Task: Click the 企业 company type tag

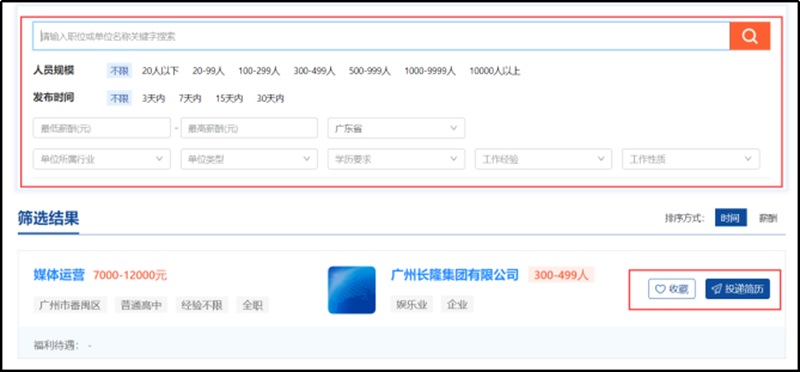Action: (x=457, y=305)
